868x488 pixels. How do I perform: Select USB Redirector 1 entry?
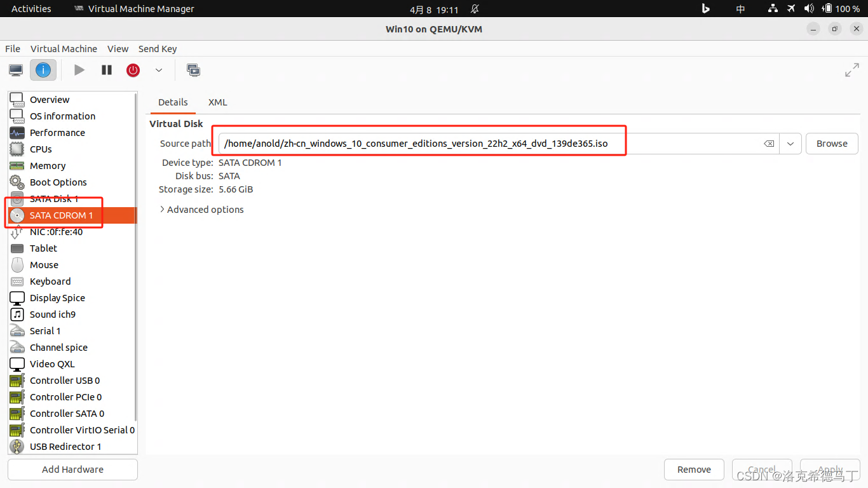(72, 447)
